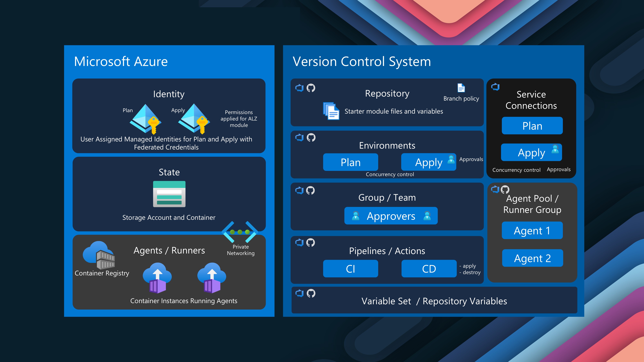Click the Azure DevOps icon in Environments box
Image resolution: width=644 pixels, height=362 pixels.
tap(299, 137)
